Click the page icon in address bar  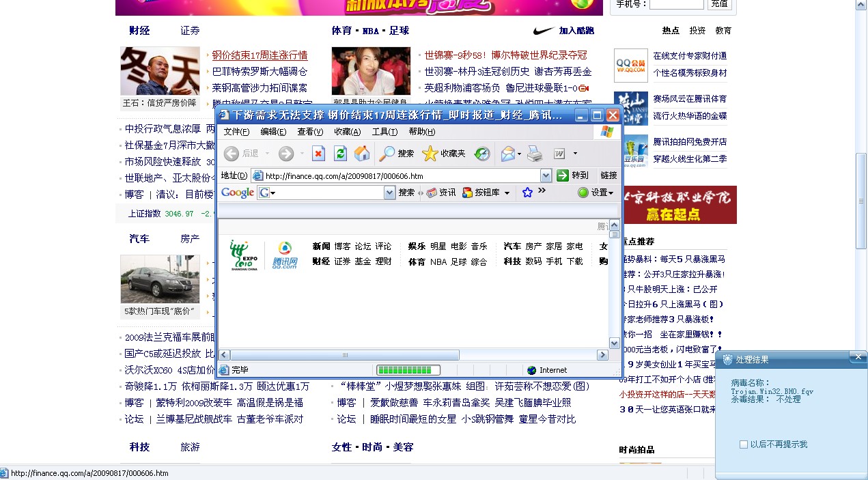coord(258,175)
